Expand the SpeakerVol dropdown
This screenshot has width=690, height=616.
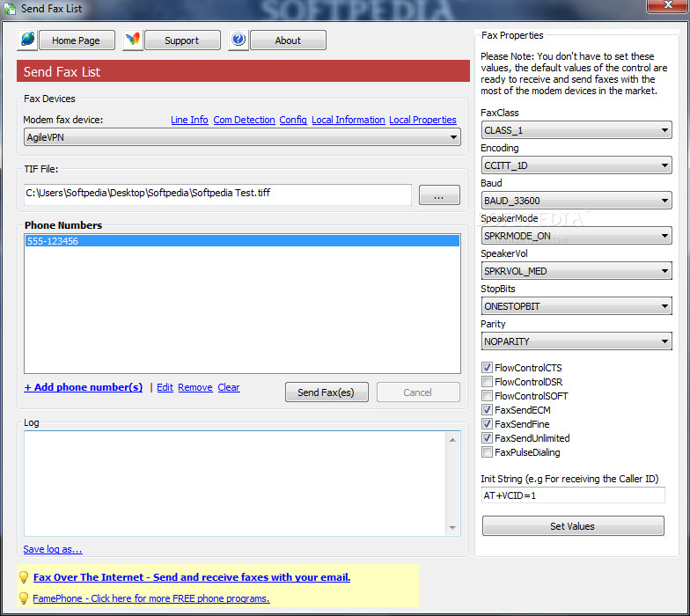576,271
